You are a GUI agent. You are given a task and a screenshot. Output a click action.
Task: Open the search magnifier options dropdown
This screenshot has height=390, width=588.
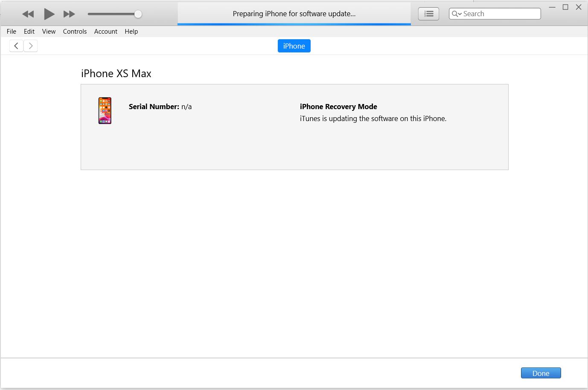pos(457,14)
